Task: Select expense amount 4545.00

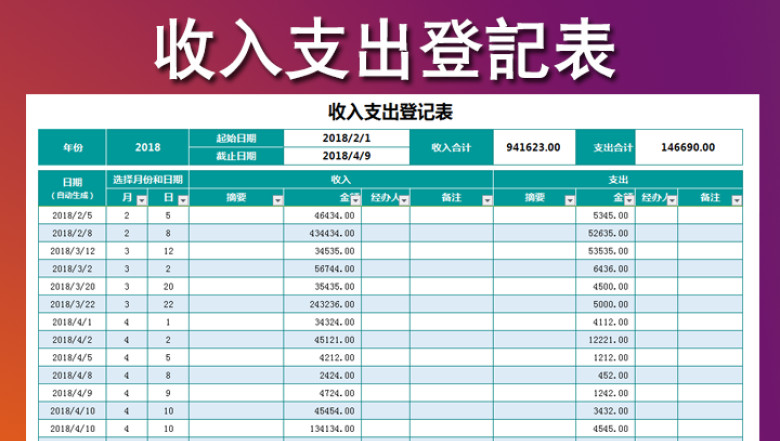Action: tap(605, 429)
